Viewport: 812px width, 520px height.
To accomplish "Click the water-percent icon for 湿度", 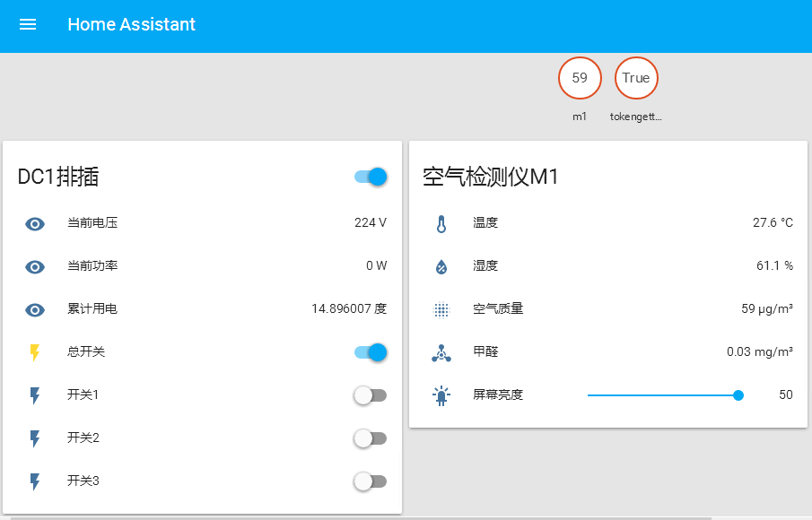I will click(441, 267).
